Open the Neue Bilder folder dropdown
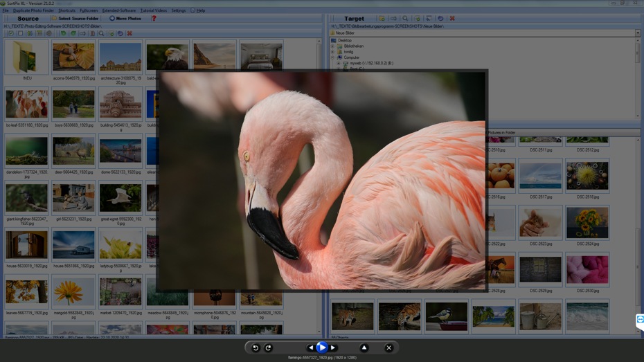Screen dimensions: 644x362 (x=637, y=33)
